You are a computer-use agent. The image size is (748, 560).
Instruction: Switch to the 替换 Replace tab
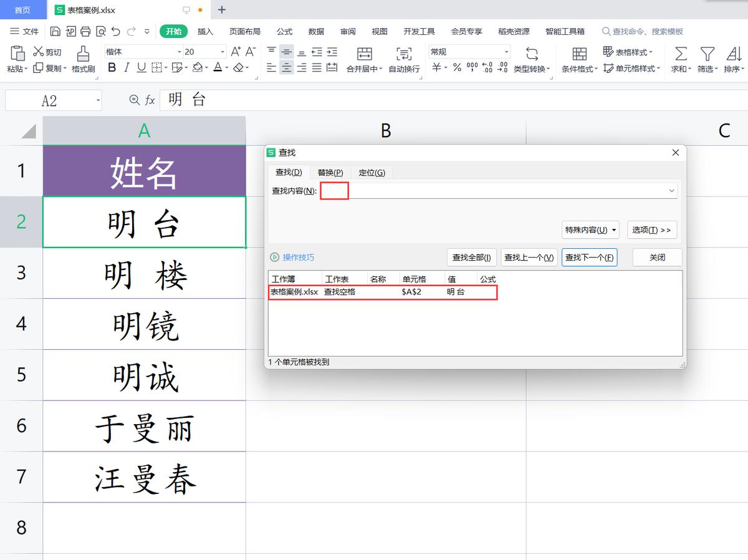pyautogui.click(x=330, y=172)
